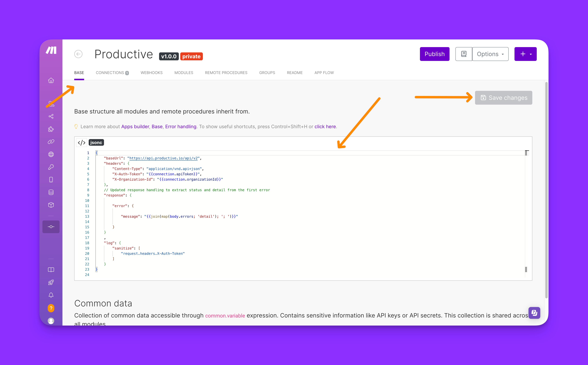Click the rocket what's new icon

(51, 282)
